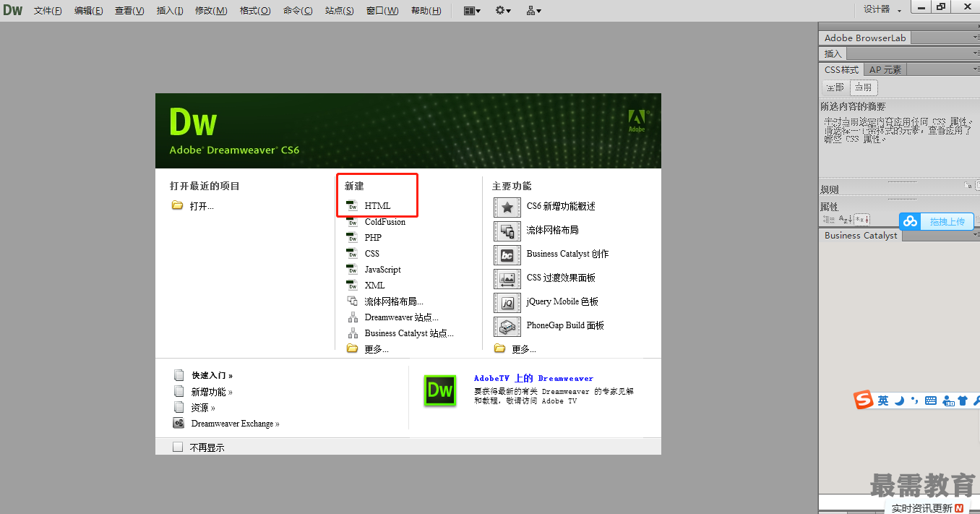
Task: Click the PhoneGap Build 面板 feature icon
Action: (507, 327)
